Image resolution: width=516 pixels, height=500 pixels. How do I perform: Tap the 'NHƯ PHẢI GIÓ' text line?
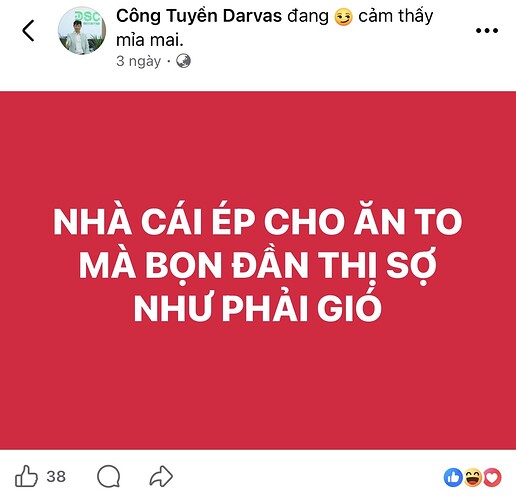(x=258, y=306)
